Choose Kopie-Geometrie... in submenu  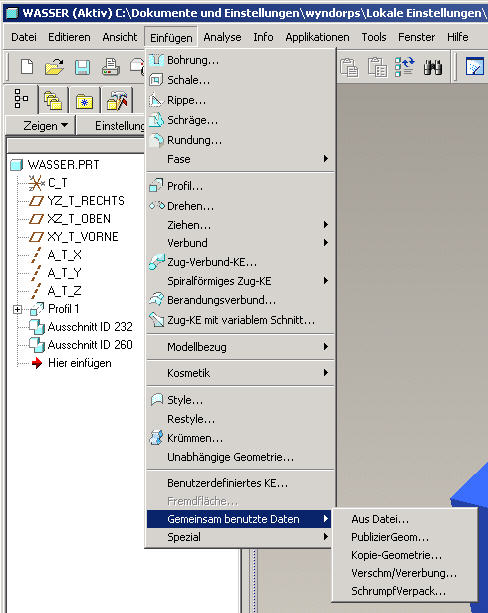(404, 555)
